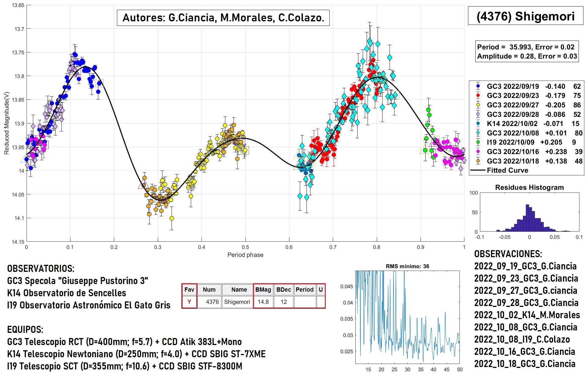Click the y-axis tick label '14.1' on main plot
This screenshot has width=588, height=378.
[x=19, y=218]
